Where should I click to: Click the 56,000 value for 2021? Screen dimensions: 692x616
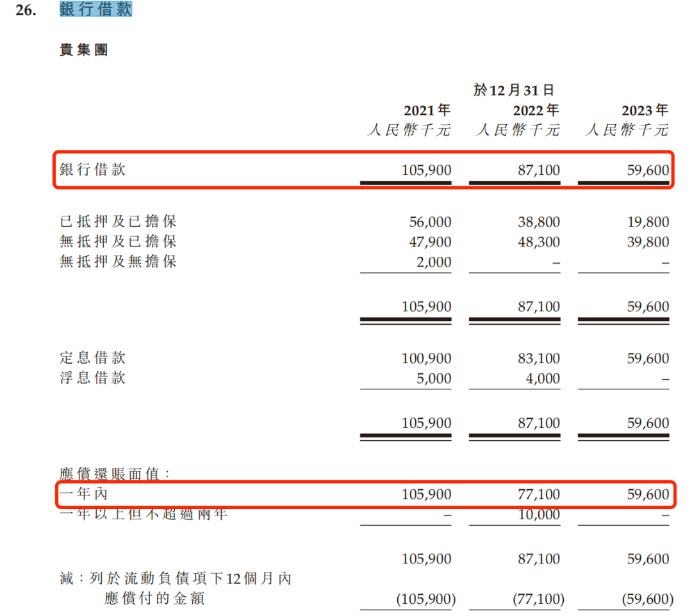click(429, 222)
